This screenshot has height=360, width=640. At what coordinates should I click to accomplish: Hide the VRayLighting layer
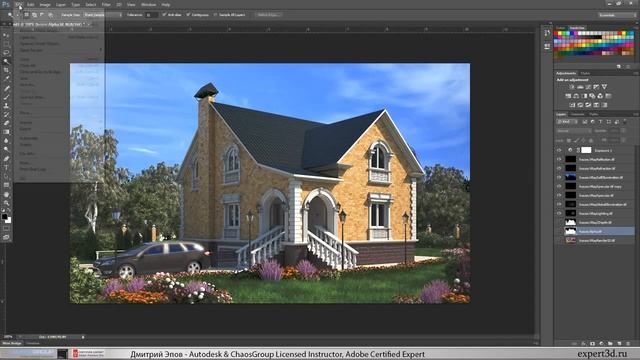click(559, 213)
